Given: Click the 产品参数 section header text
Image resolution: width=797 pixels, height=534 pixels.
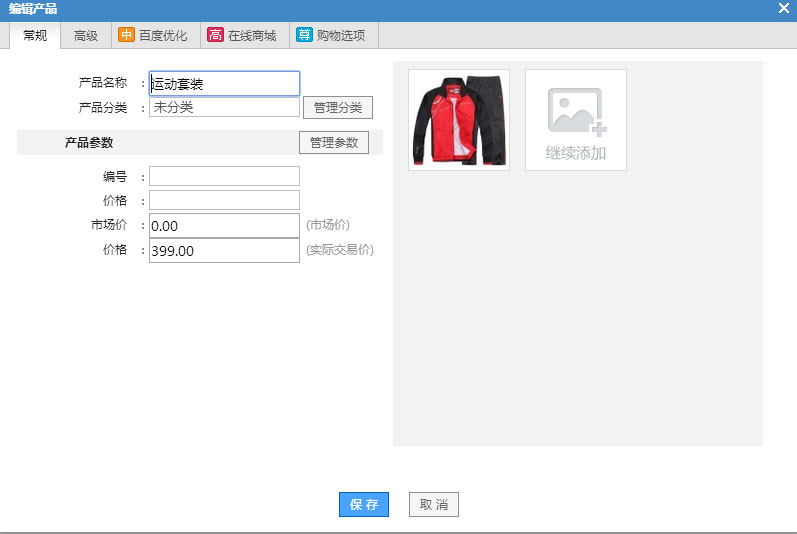Looking at the screenshot, I should (x=89, y=143).
